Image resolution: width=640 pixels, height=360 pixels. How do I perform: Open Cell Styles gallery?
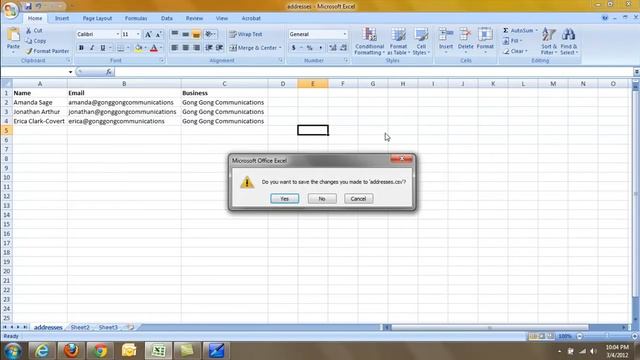[421, 41]
